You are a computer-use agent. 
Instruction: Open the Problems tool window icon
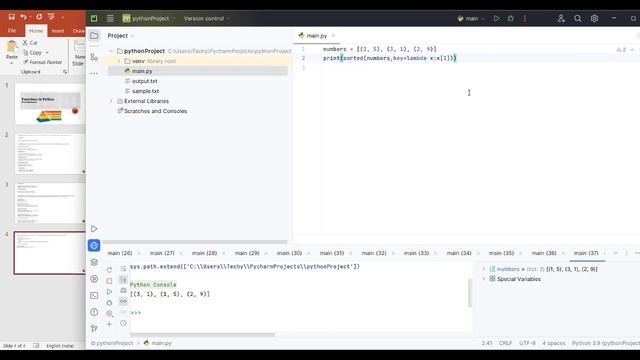point(94,312)
